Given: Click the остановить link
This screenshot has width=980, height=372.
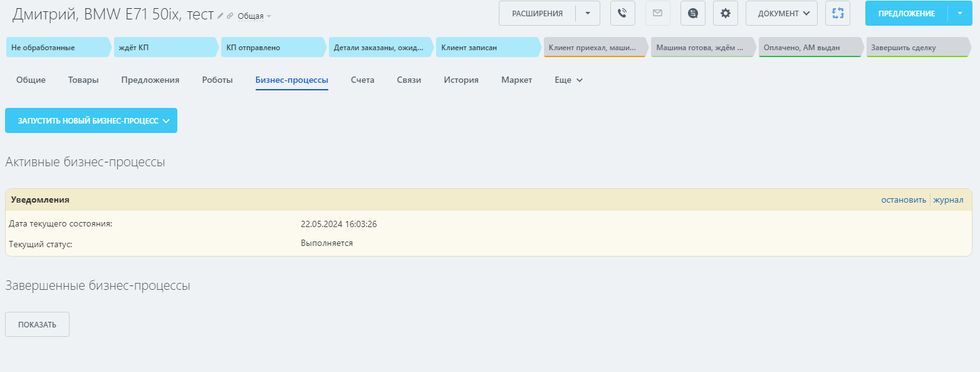Looking at the screenshot, I should (x=903, y=200).
